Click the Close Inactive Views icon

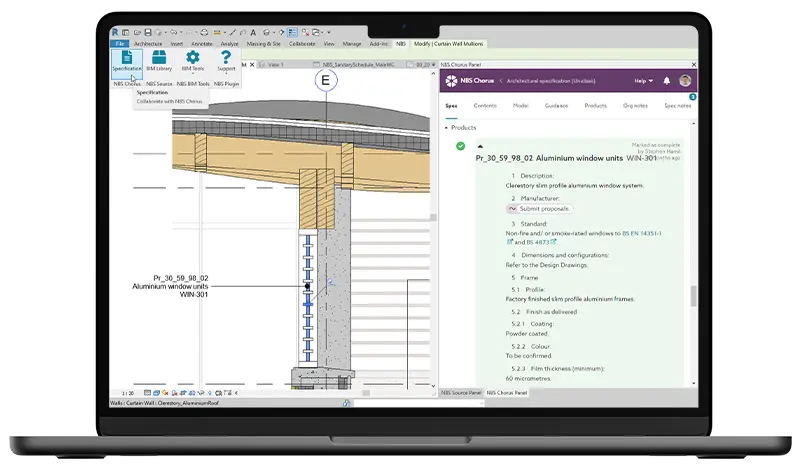point(306,32)
